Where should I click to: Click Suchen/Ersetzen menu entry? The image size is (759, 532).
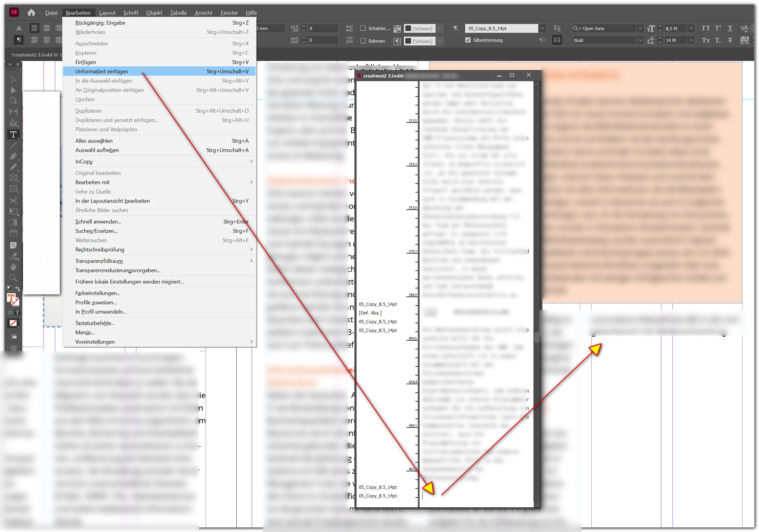[96, 231]
